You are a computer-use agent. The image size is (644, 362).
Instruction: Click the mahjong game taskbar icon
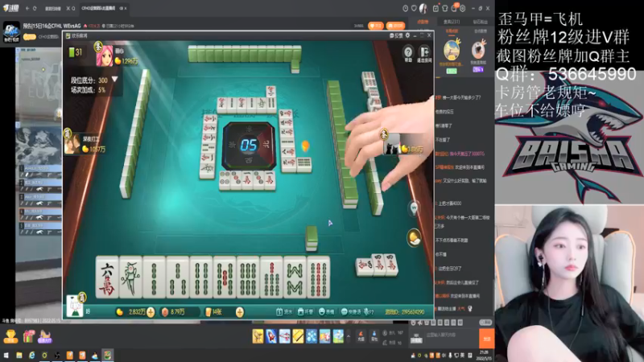[108, 356]
